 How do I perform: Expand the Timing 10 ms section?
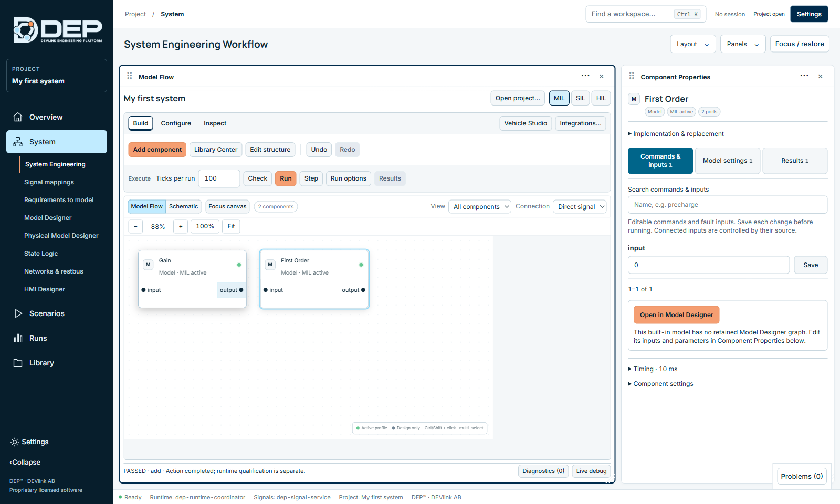click(653, 369)
